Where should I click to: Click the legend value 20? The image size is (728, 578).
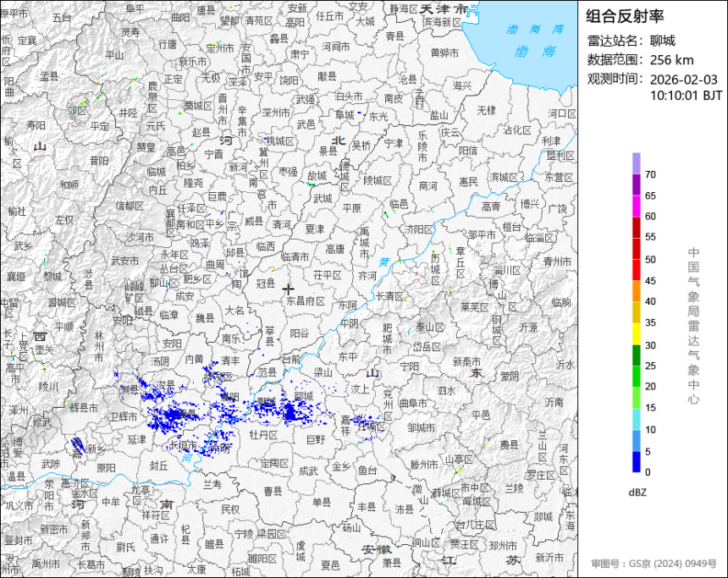click(x=650, y=387)
